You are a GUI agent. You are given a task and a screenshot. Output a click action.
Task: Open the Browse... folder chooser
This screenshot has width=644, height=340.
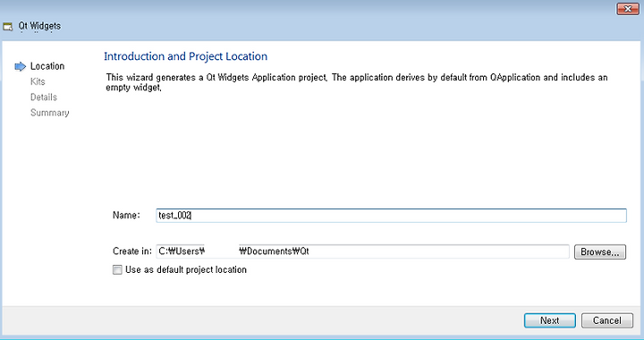click(599, 251)
